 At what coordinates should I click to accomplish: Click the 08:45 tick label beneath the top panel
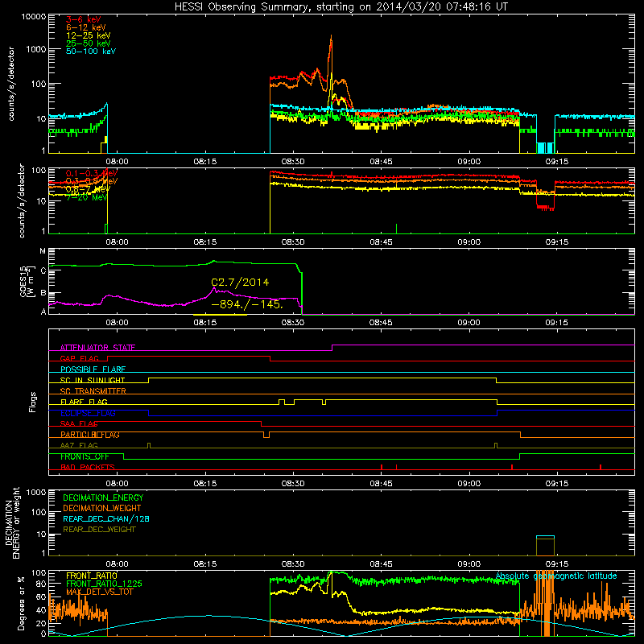[381, 162]
